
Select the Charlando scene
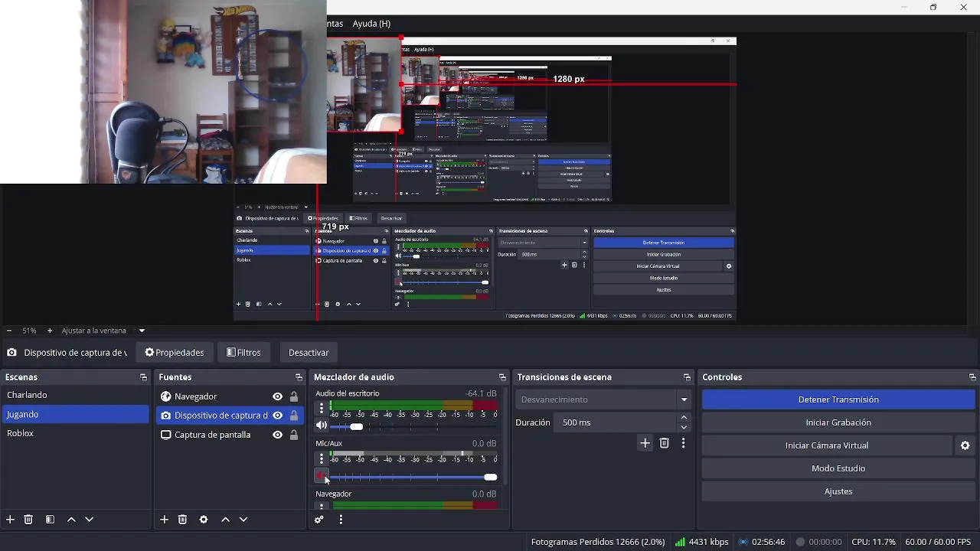(76, 395)
